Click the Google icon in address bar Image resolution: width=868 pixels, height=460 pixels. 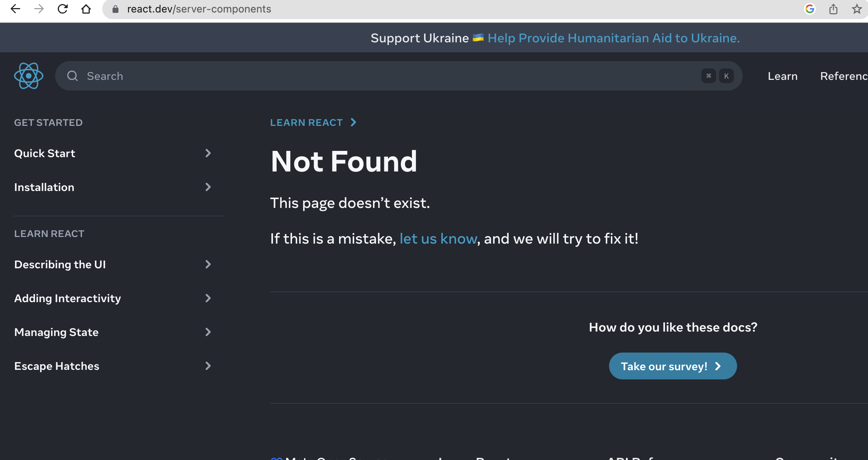810,9
